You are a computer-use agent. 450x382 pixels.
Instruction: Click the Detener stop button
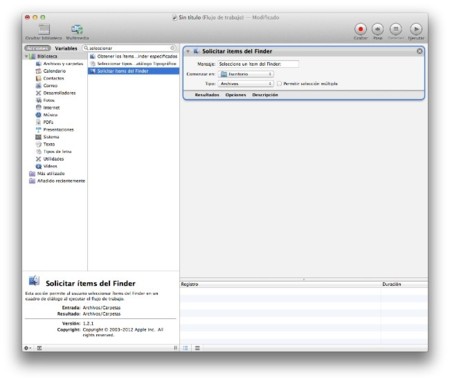pos(396,29)
